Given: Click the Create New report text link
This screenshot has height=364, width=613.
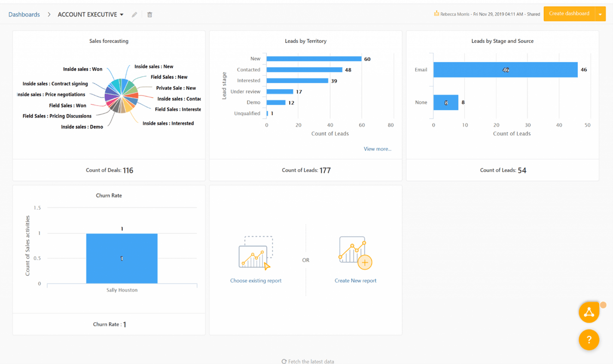Looking at the screenshot, I should (355, 280).
